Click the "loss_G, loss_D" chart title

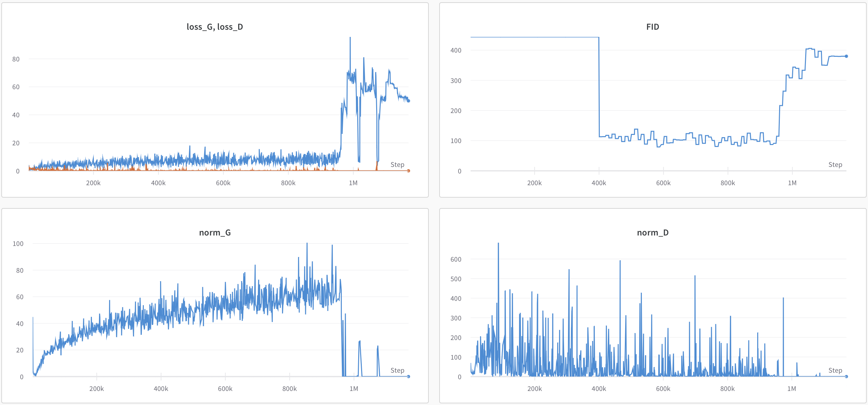coord(215,27)
